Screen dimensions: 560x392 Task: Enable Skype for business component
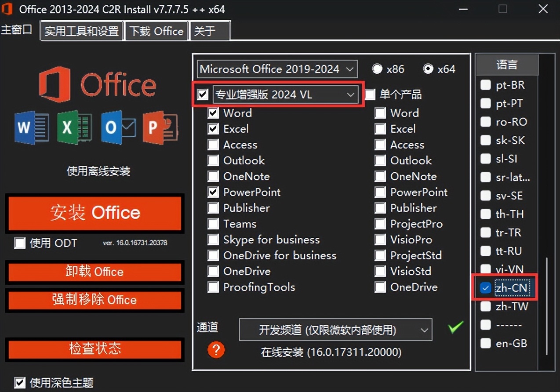pos(213,240)
